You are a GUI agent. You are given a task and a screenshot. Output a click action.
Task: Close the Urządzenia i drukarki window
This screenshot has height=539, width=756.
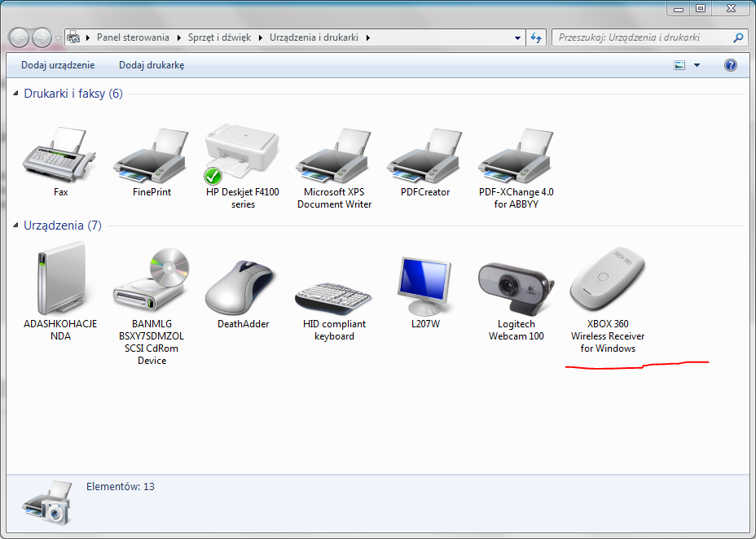[731, 9]
